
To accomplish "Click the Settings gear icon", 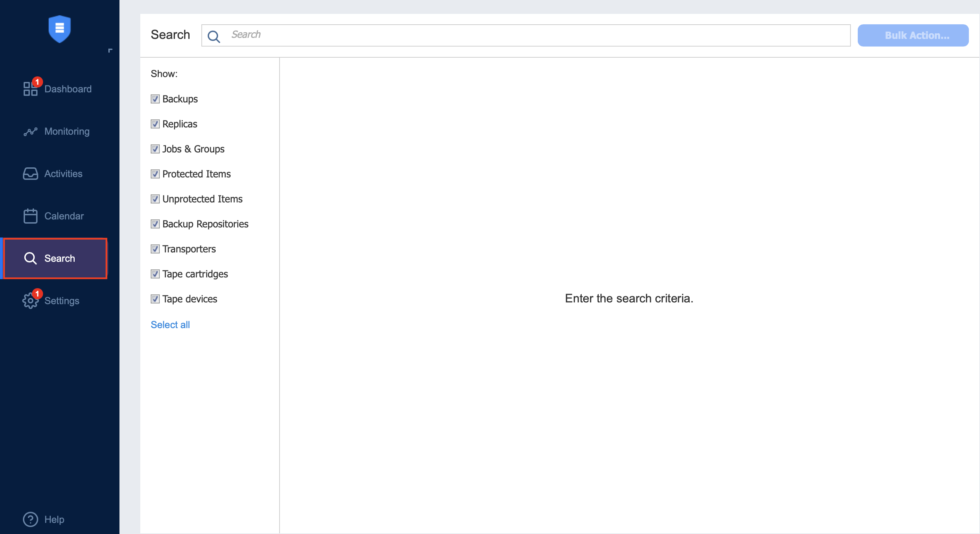I will 31,301.
